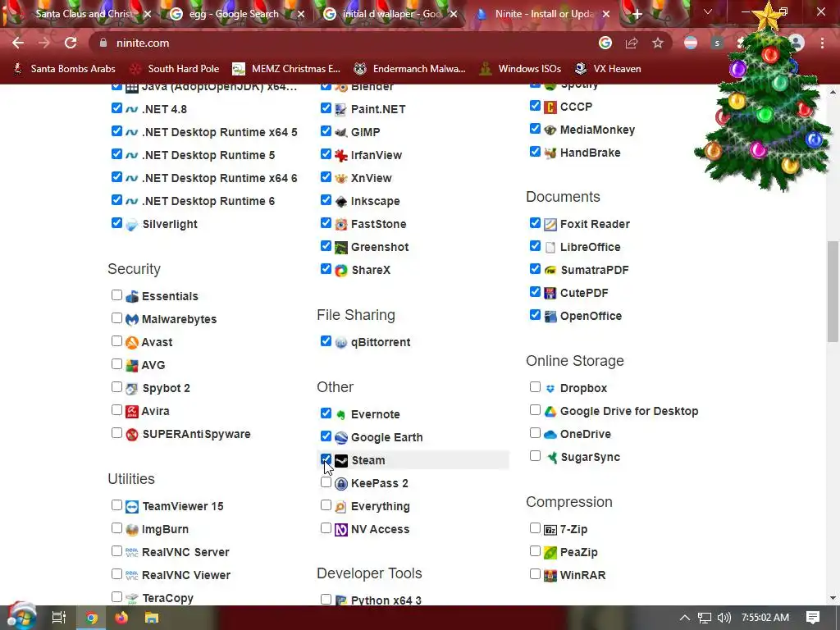Image resolution: width=840 pixels, height=630 pixels.
Task: Uncheck the qBittorrent checkbox
Action: pyautogui.click(x=326, y=340)
